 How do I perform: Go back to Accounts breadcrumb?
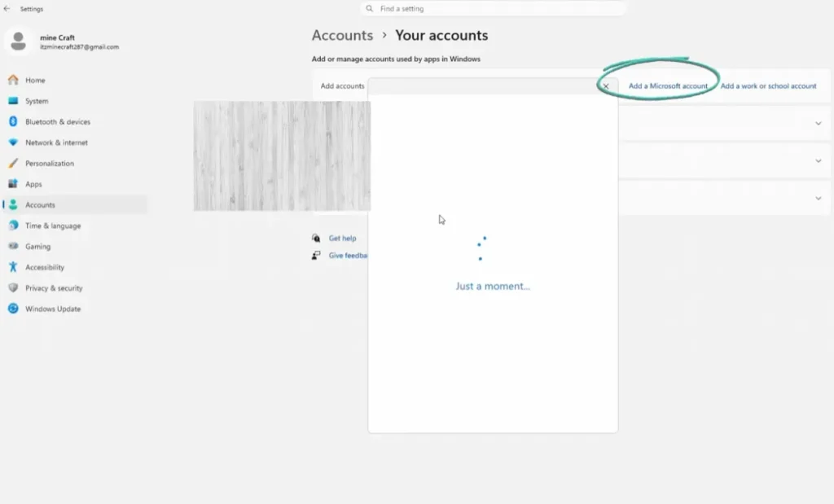pos(342,35)
